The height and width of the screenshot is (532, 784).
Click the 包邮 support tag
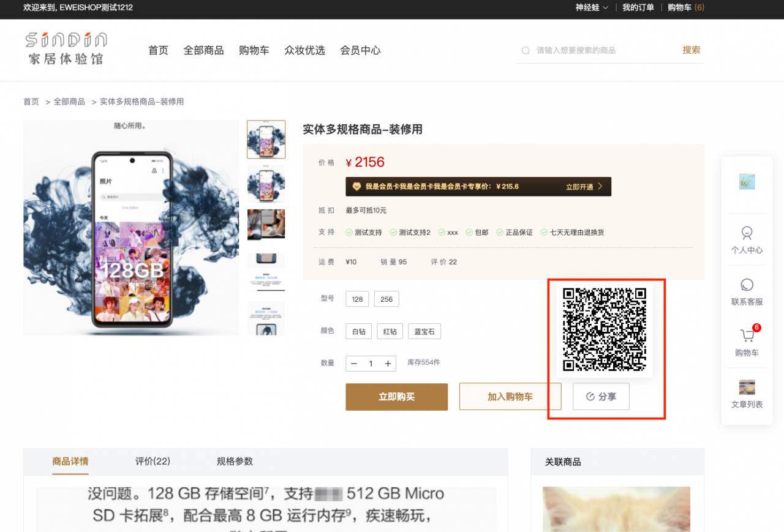click(477, 233)
